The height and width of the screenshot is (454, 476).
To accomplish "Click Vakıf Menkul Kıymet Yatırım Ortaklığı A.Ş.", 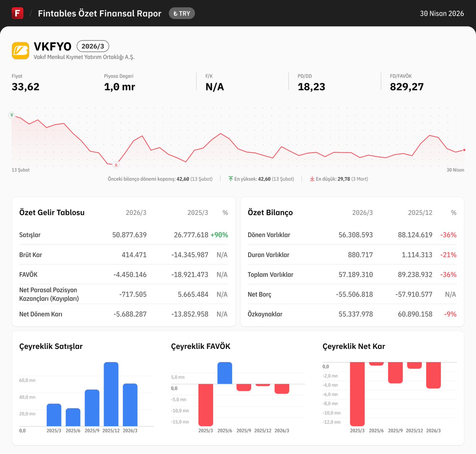I will point(84,57).
